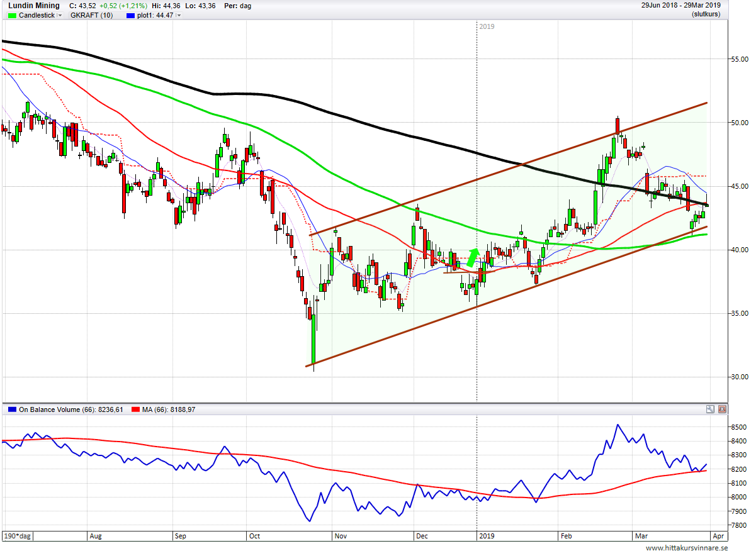Click the Mar label on time axis

click(641, 537)
